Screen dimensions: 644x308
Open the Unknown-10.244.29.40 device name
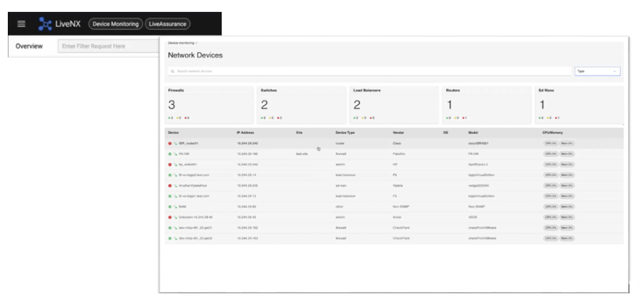pos(196,217)
